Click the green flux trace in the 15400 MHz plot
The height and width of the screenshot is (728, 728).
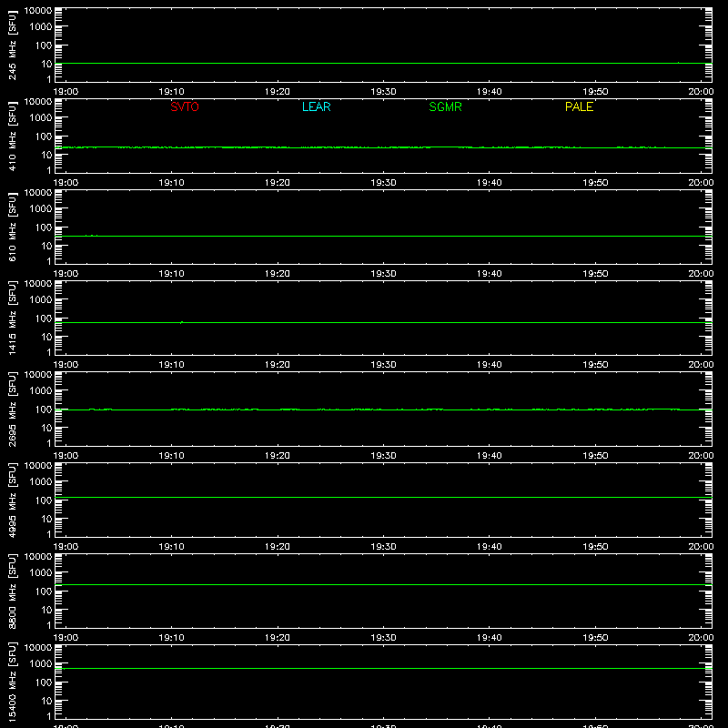click(x=383, y=669)
